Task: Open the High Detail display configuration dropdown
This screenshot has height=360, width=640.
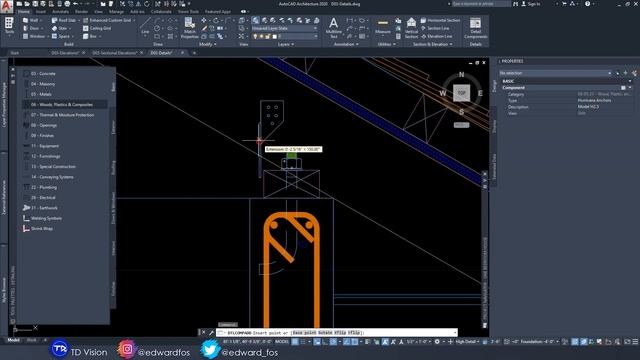Action: 467,342
